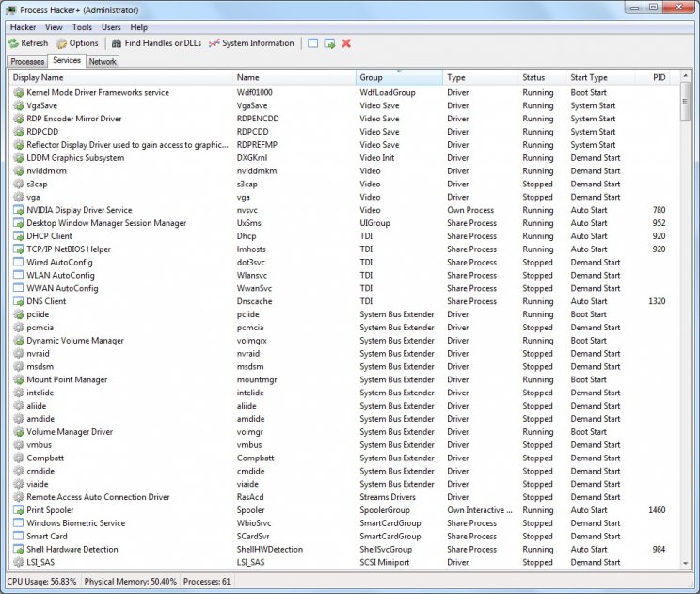Image resolution: width=700 pixels, height=594 pixels.
Task: Click the find window and thread icon
Action: (329, 43)
